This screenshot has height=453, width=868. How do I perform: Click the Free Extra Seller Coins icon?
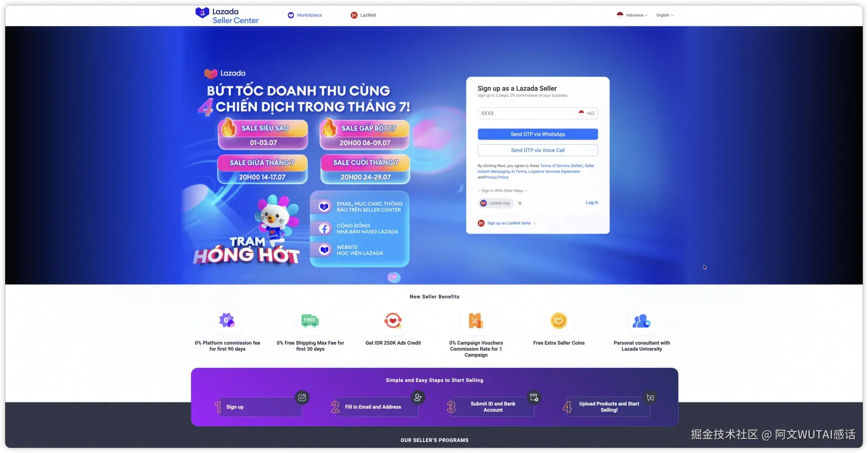tap(559, 321)
